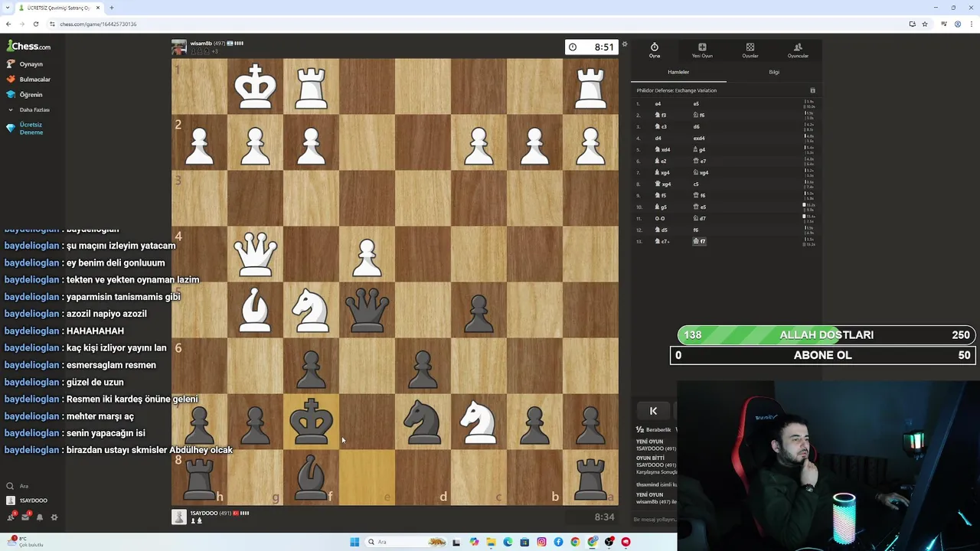Click the 1SAYDOOO avatar below the board
Screen dimensions: 980x551
coord(178,517)
